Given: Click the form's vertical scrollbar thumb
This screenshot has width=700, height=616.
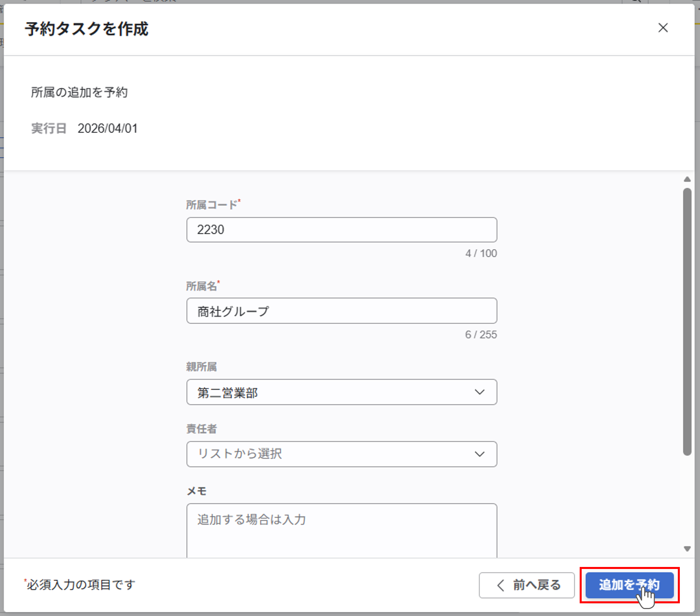Looking at the screenshot, I should (x=687, y=322).
